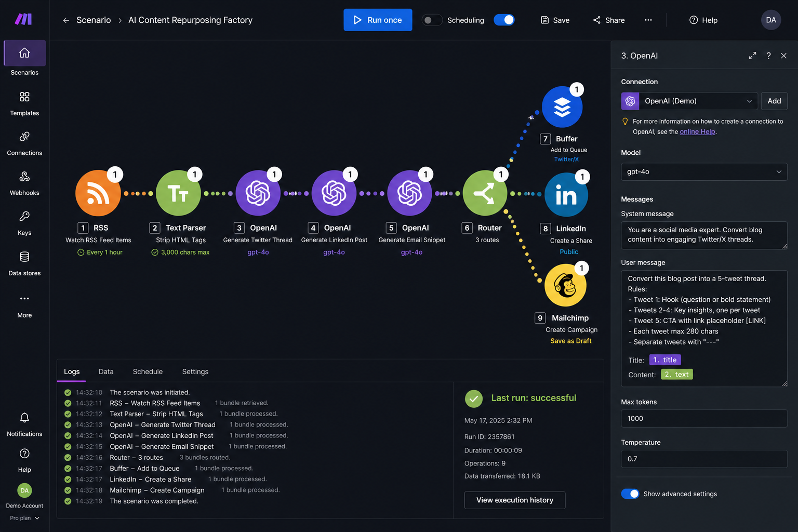Click the '2. text' variable pill
This screenshot has width=798, height=532.
tap(677, 375)
